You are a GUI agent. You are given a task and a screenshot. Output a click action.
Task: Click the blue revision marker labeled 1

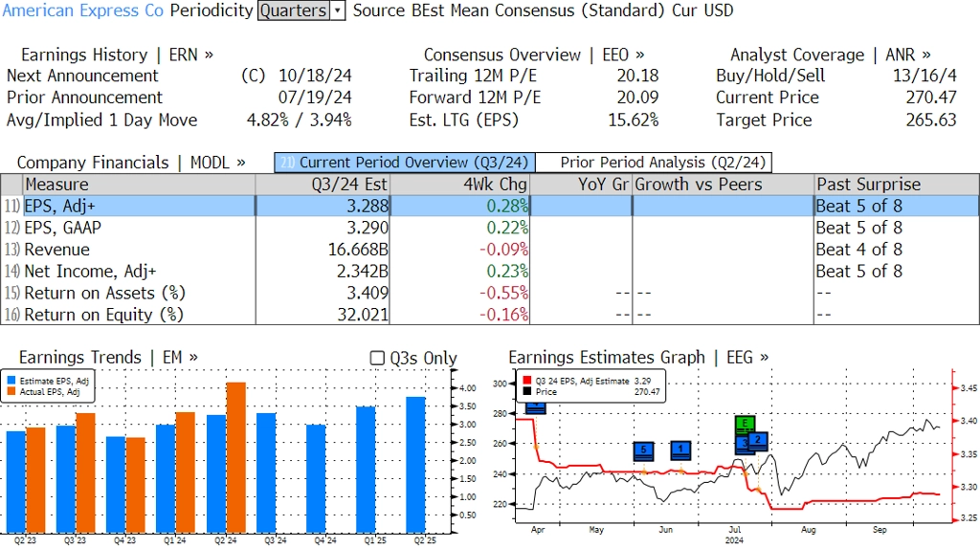(680, 449)
